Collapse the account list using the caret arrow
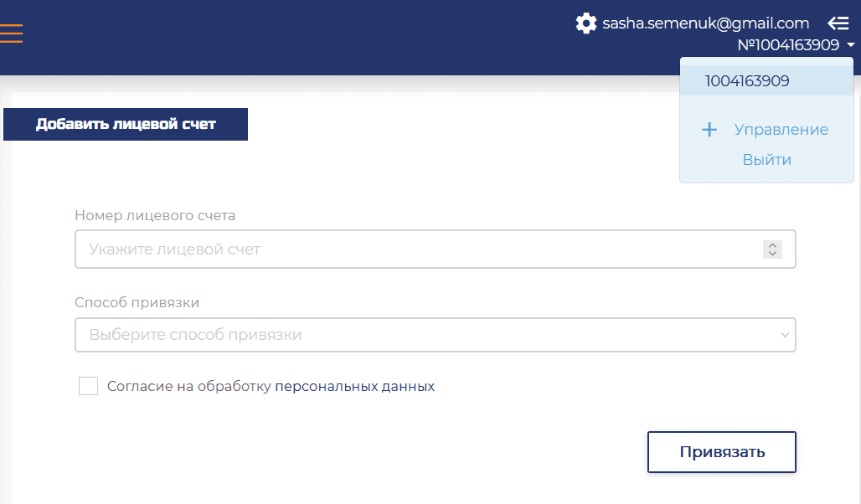 click(x=851, y=45)
